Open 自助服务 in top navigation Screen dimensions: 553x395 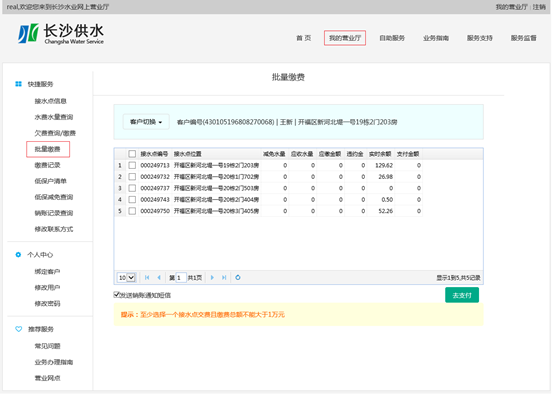392,38
